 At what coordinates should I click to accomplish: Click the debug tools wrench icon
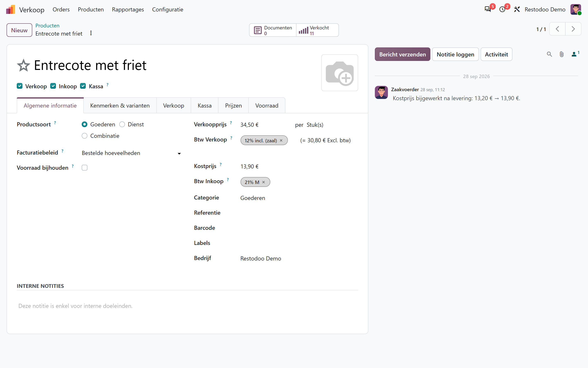click(x=517, y=9)
